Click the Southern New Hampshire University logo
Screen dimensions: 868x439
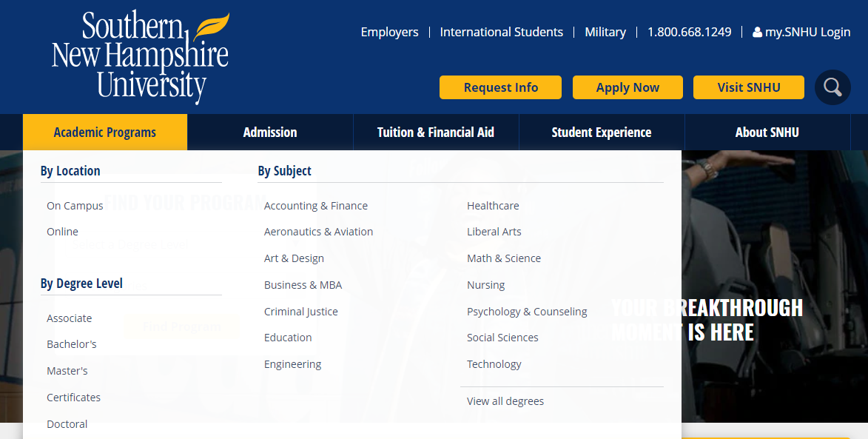point(141,57)
